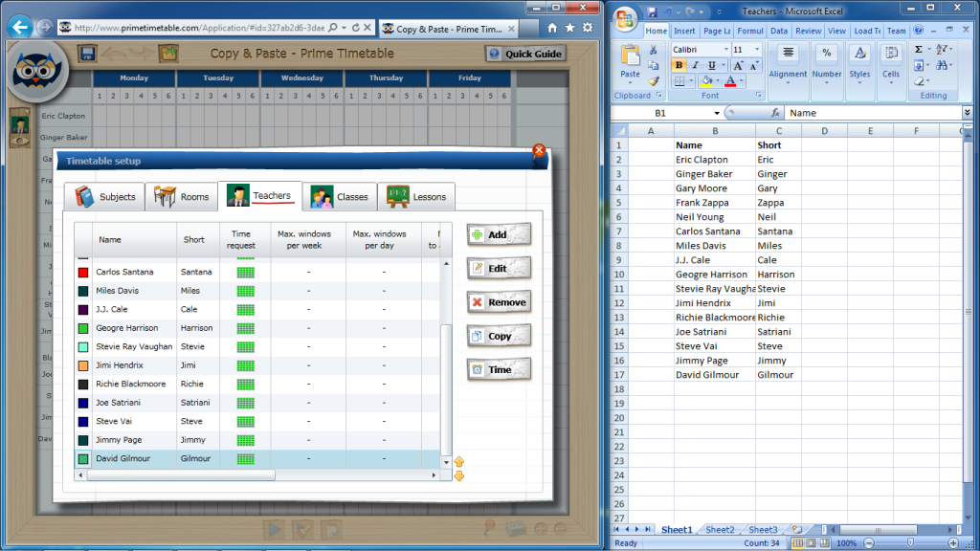The height and width of the screenshot is (551, 980).
Task: Activate the Format Painter brush
Action: tap(653, 80)
